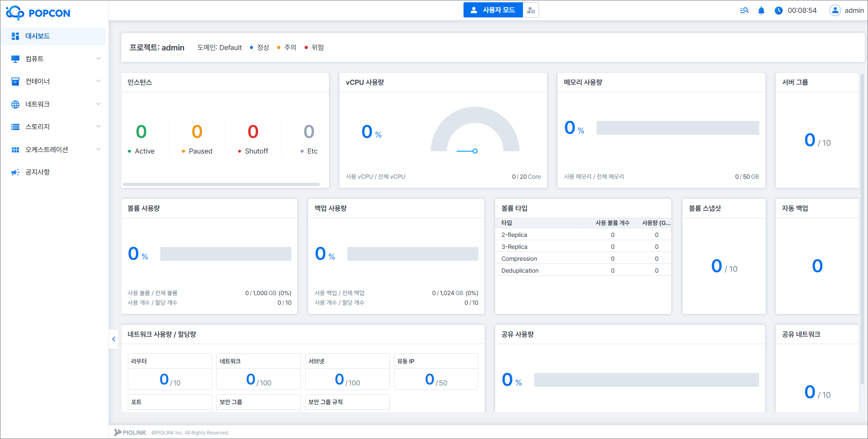868x439 pixels.
Task: Click the Shutoff instances count
Action: pos(253,132)
